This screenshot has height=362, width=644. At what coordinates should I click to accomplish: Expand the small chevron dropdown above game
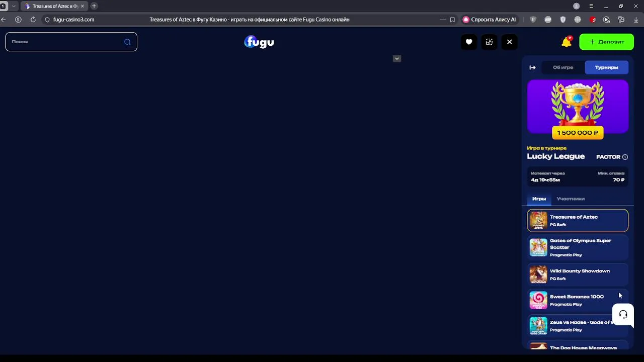click(397, 59)
